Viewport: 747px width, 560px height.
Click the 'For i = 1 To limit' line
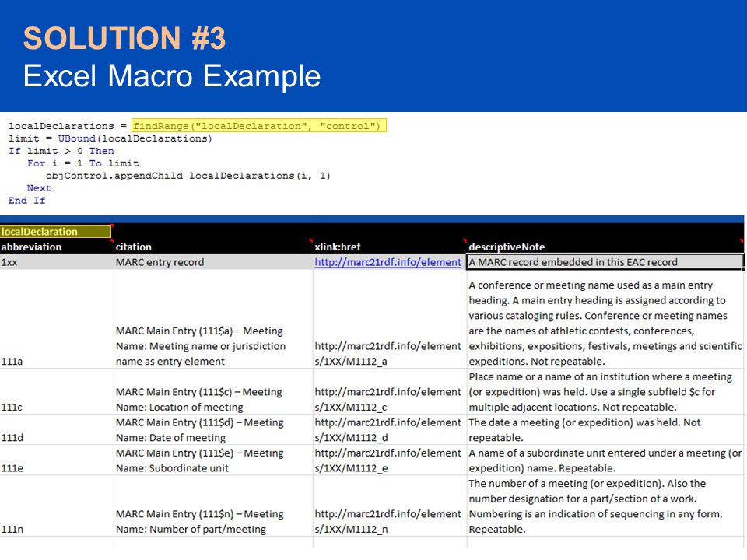click(83, 163)
